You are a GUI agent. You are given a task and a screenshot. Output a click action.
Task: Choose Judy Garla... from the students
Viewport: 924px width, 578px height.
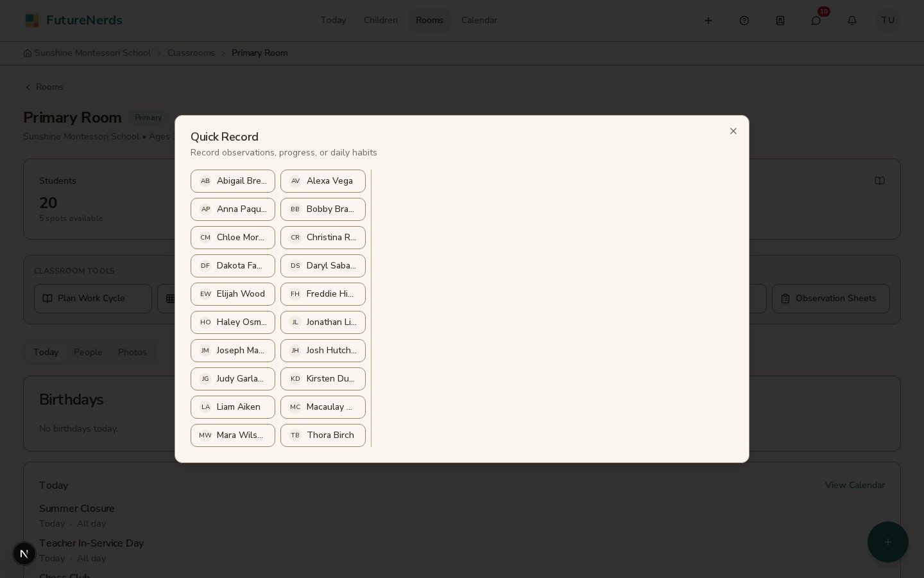233,379
